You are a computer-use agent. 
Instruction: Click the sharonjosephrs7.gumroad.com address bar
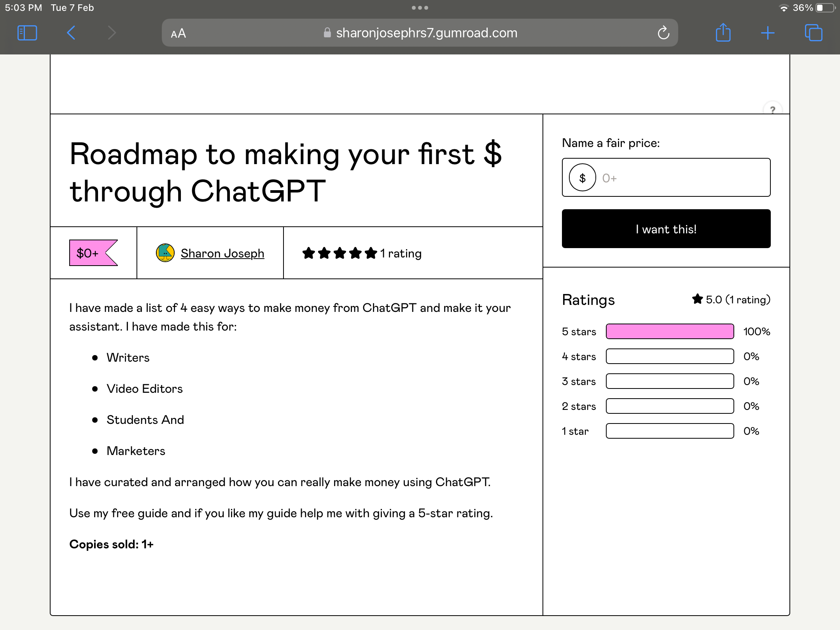click(420, 33)
